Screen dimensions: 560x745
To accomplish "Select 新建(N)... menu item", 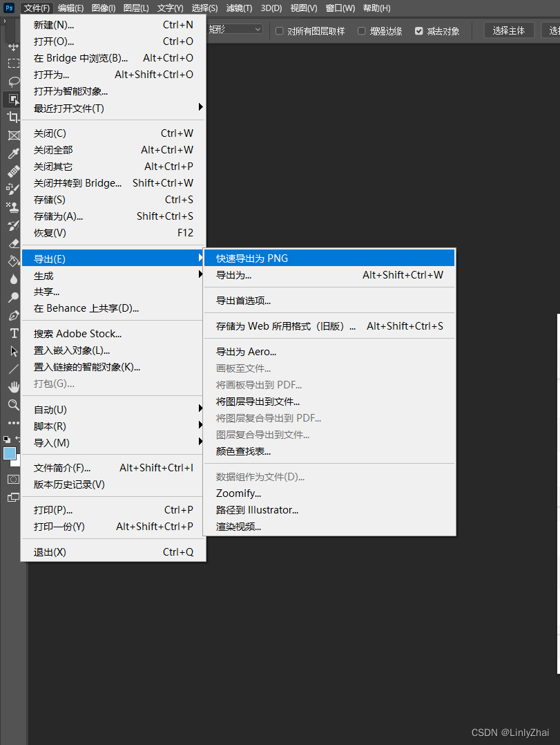I will click(x=114, y=25).
